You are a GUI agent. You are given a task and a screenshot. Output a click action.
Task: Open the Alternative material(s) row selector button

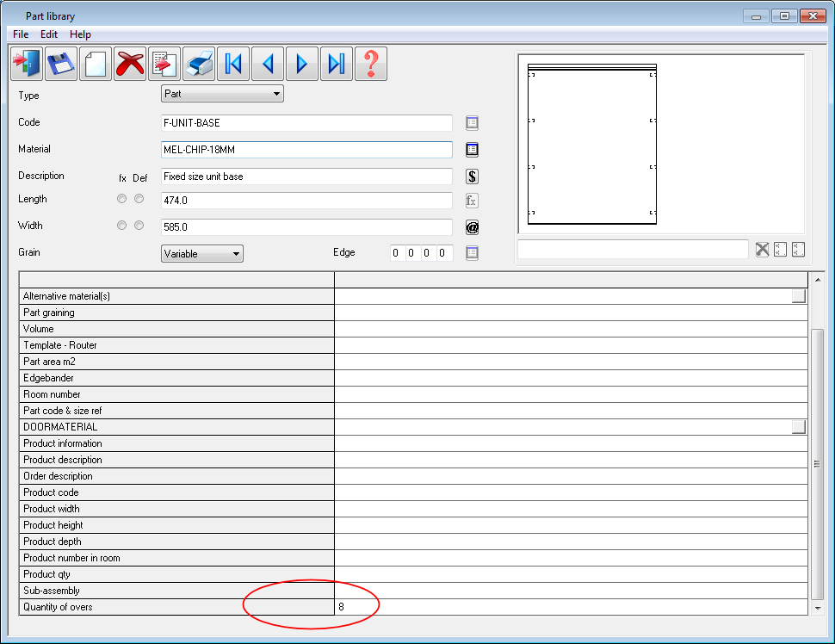[798, 296]
